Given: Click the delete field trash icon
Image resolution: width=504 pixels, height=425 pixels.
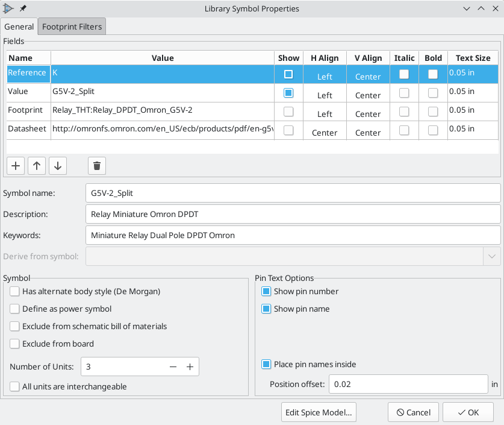Looking at the screenshot, I should coord(98,166).
